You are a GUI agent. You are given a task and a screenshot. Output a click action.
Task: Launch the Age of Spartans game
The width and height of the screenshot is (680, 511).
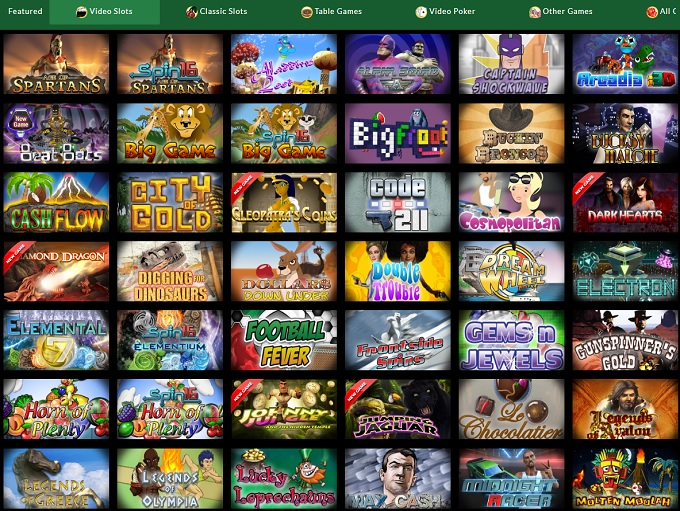pos(56,64)
